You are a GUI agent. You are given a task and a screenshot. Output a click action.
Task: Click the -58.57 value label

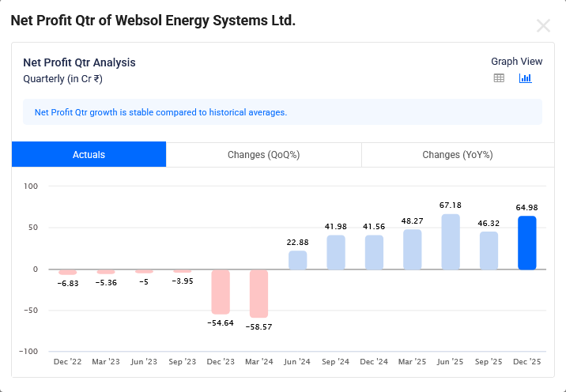(x=258, y=326)
